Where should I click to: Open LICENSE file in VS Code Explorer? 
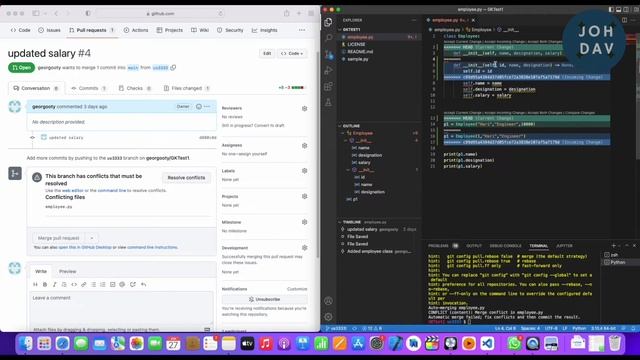tap(356, 44)
